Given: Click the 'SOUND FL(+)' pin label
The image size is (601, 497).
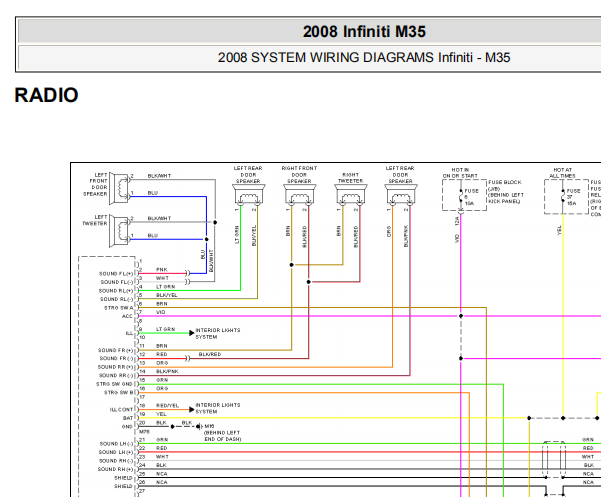Looking at the screenshot, I should 116,274.
